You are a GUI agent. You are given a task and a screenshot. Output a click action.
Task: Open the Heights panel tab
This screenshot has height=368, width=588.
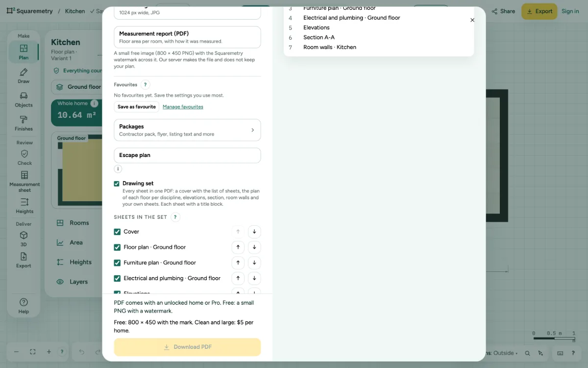point(74,262)
